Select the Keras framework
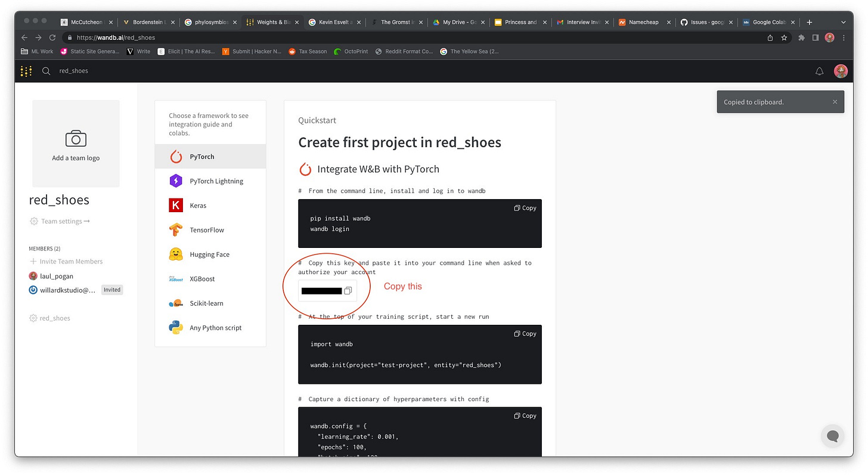 pos(210,206)
